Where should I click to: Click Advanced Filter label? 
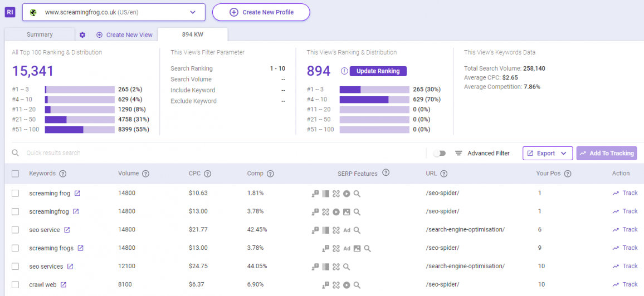pyautogui.click(x=489, y=154)
